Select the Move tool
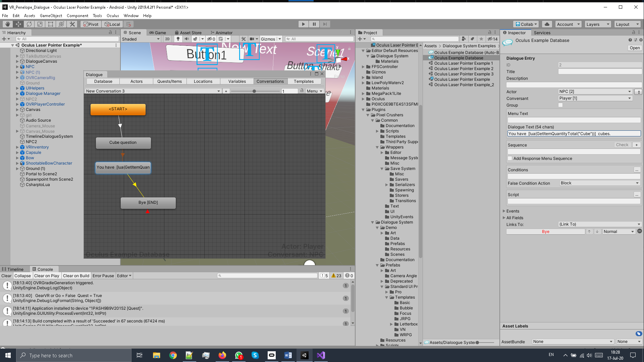 click(x=18, y=24)
